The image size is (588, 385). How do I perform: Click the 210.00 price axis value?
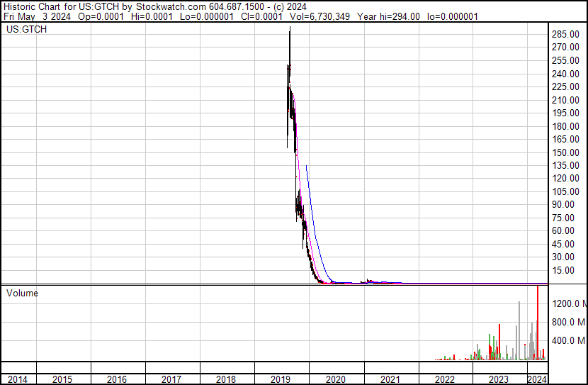(x=565, y=100)
